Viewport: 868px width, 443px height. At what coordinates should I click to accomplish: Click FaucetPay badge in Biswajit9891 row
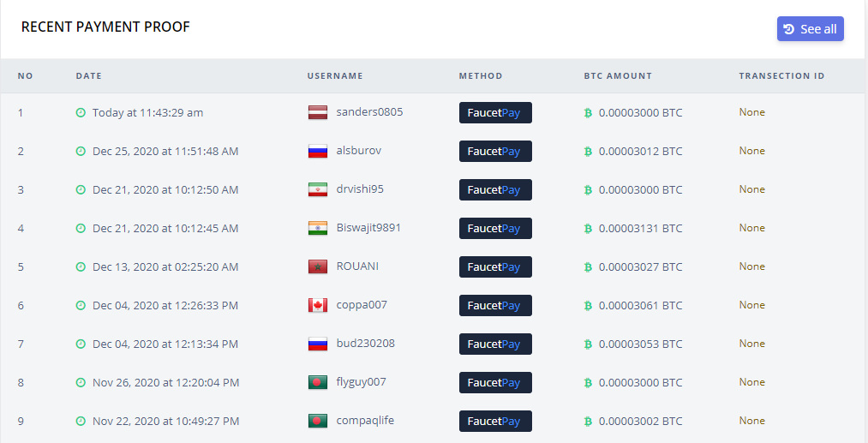click(x=495, y=228)
